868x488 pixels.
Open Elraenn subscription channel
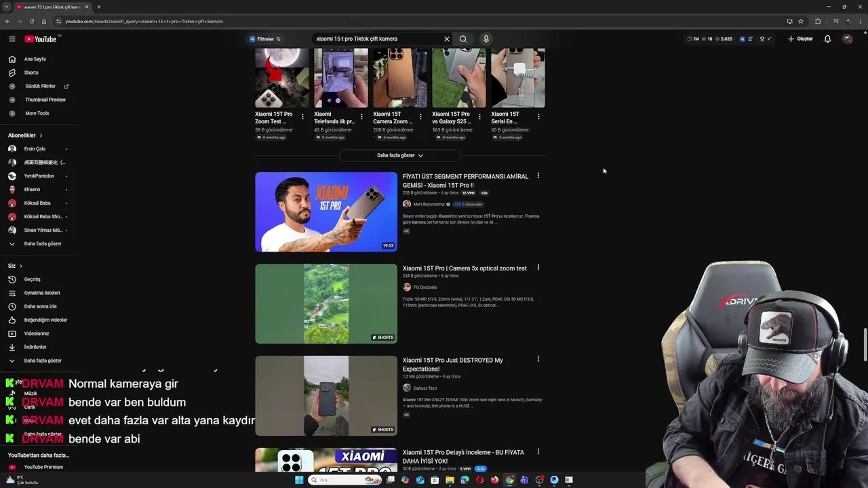[32, 190]
